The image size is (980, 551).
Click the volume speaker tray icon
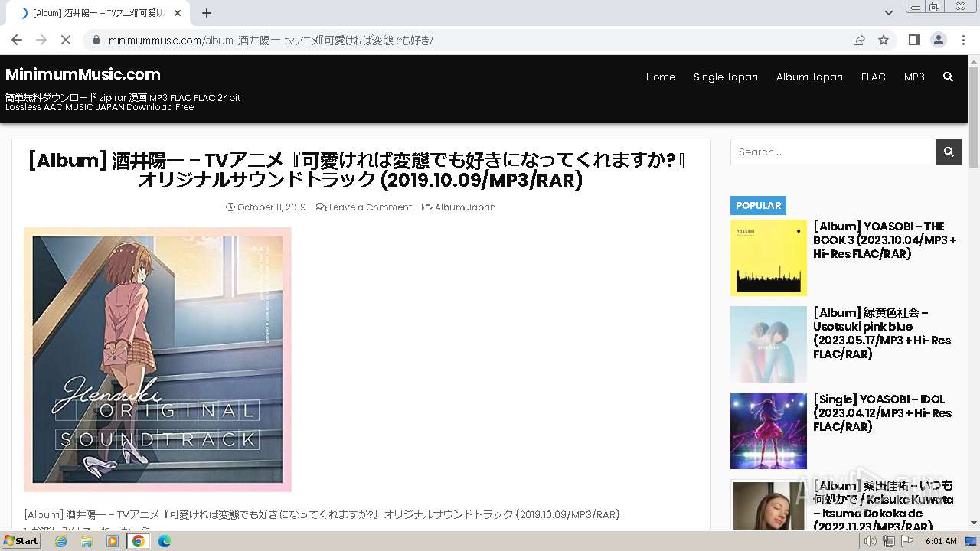pyautogui.click(x=871, y=541)
